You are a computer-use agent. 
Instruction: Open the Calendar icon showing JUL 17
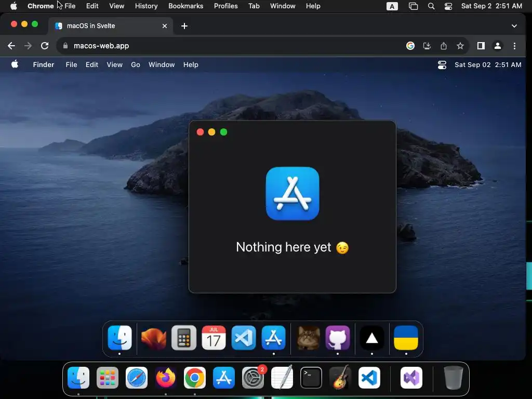click(x=214, y=338)
